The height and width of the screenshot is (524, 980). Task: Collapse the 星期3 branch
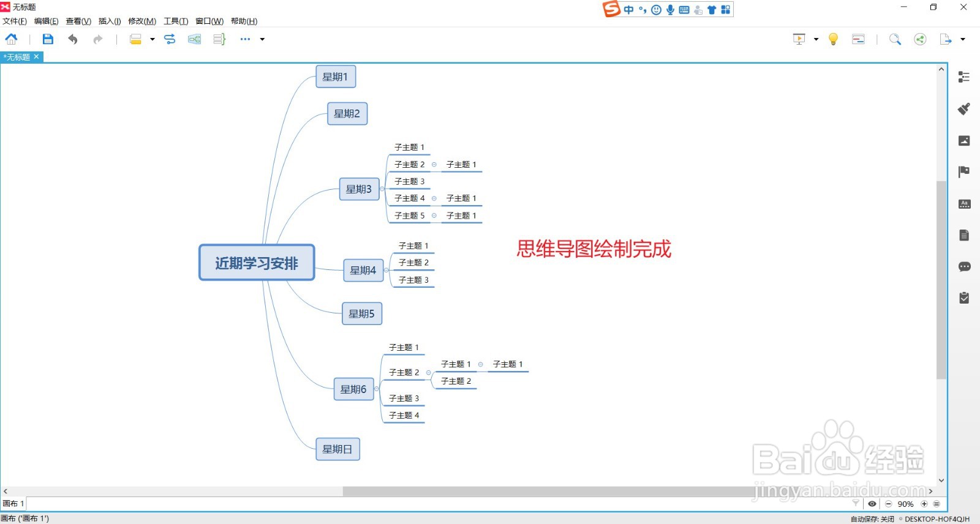(x=382, y=189)
